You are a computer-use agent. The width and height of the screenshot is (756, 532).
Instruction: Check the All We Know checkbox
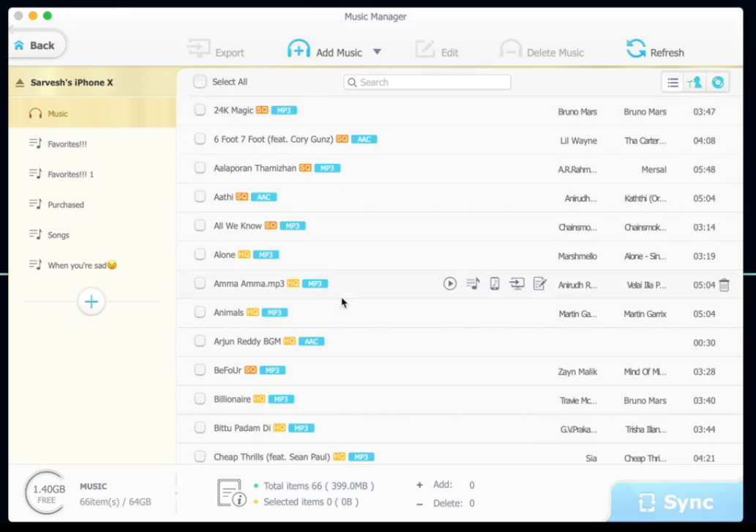[200, 225]
